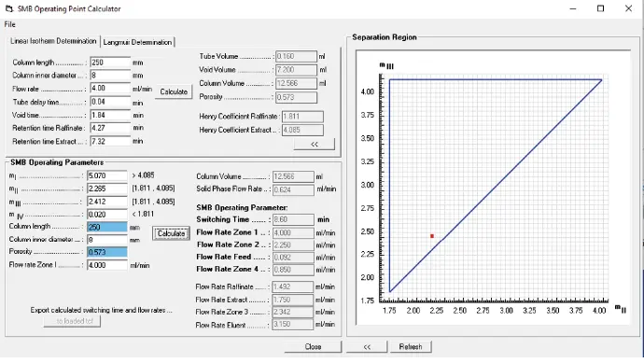Click the 'to loaded tcf' export button
644x363 pixels.
72,321
